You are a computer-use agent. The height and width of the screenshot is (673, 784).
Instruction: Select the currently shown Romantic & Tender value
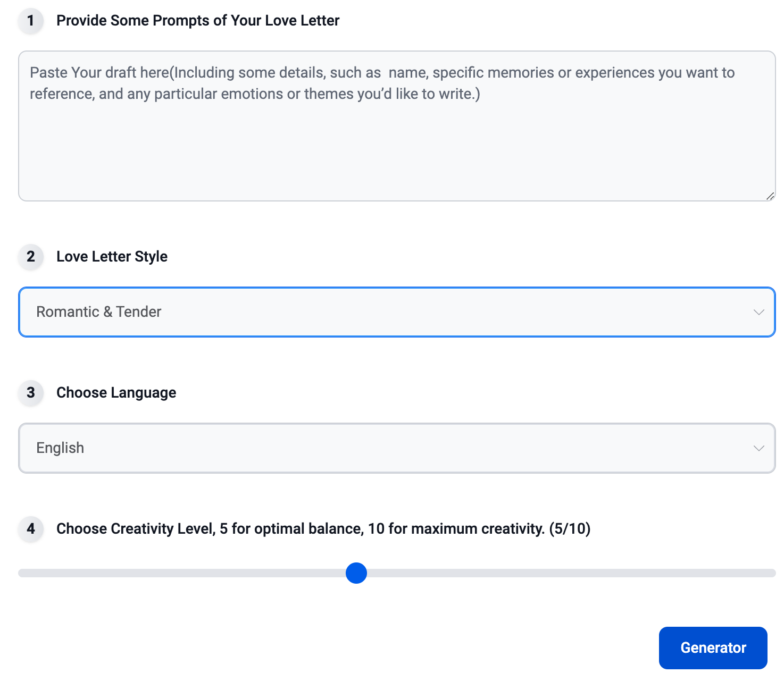(x=98, y=312)
